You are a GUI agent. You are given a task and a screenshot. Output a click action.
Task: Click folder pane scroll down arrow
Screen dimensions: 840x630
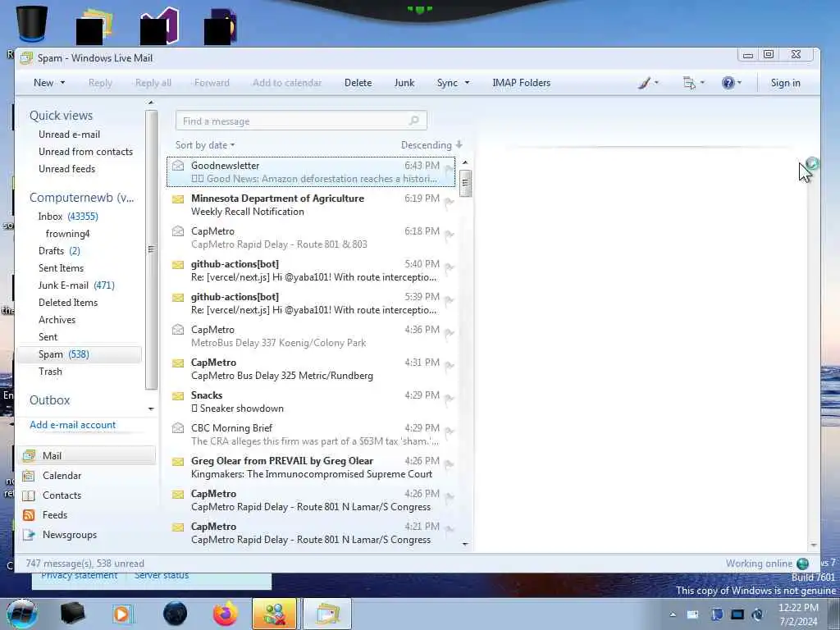(151, 409)
